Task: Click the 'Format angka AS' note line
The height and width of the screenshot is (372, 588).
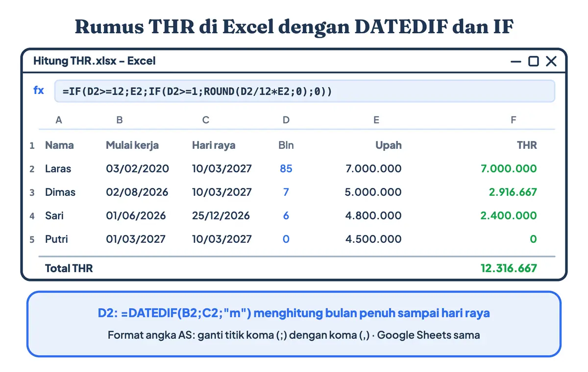Action: point(294,336)
